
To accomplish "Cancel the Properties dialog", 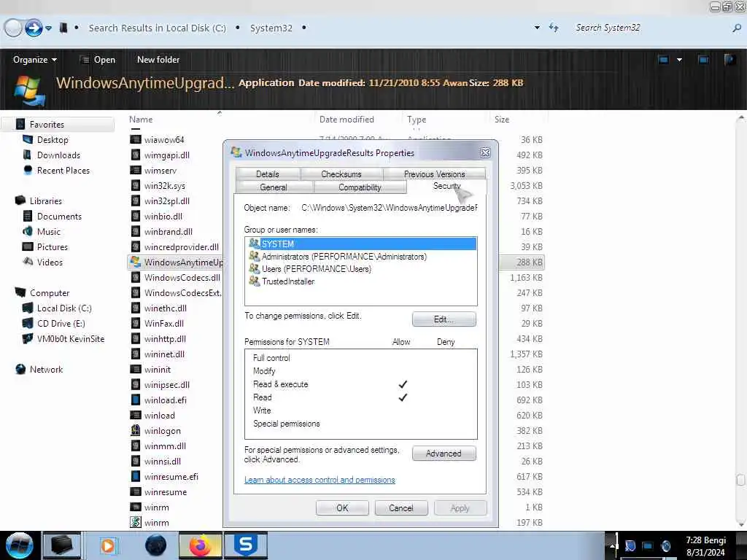I will (401, 508).
